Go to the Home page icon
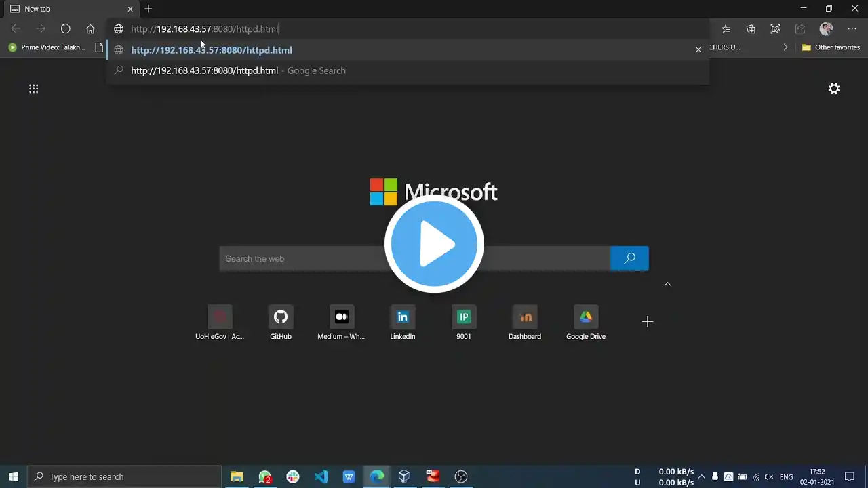868x488 pixels. tap(90, 29)
